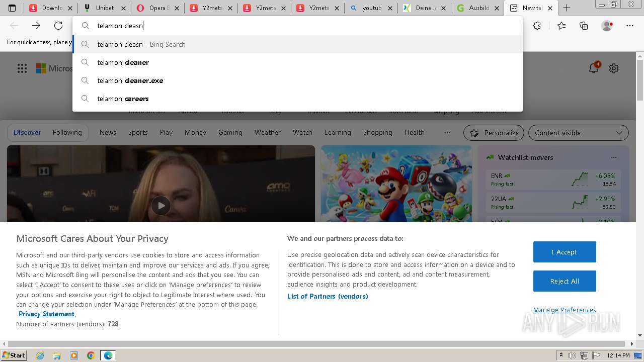Image resolution: width=644 pixels, height=362 pixels.
Task: Open the Gaming category
Action: (230, 133)
